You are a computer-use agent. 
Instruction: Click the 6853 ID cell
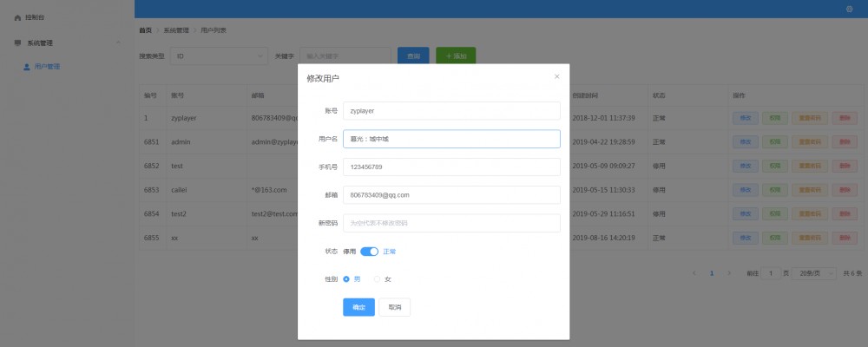pyautogui.click(x=152, y=190)
